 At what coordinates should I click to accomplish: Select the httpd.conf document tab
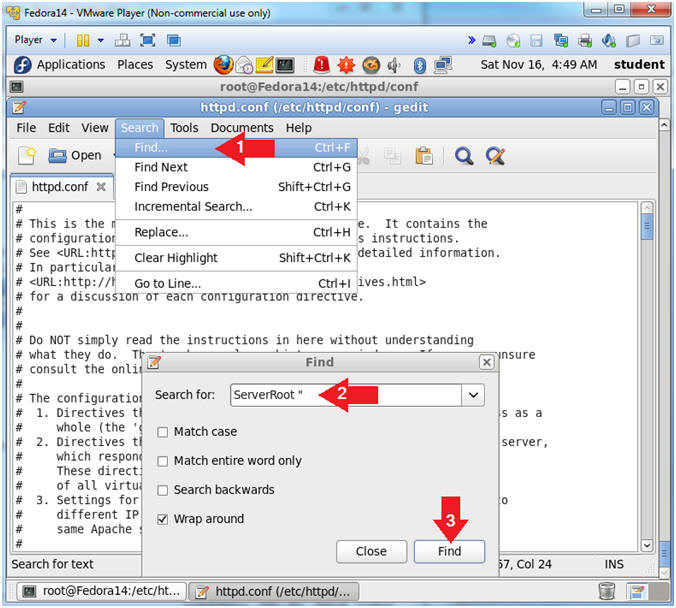point(59,187)
